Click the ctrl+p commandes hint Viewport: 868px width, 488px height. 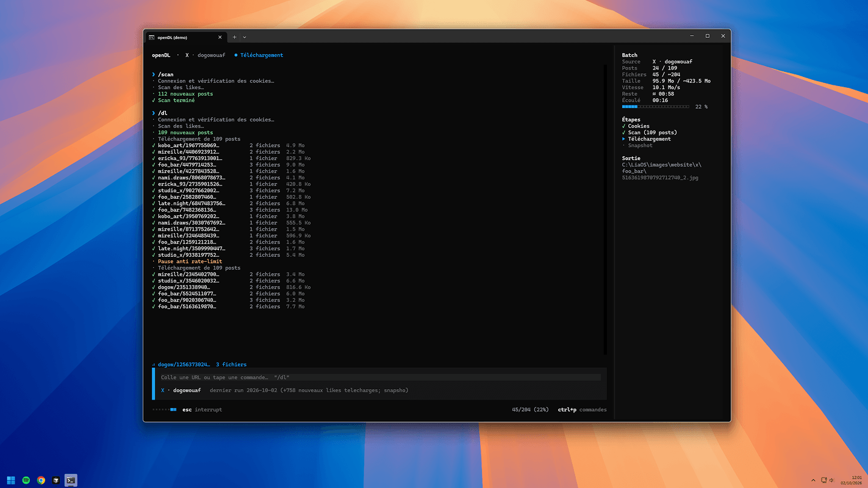582,410
